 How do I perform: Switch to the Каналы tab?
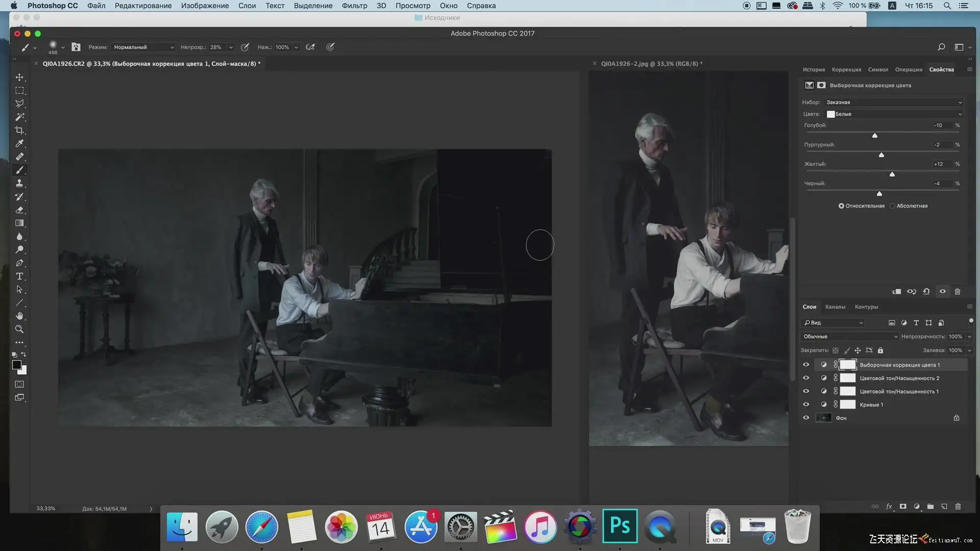point(835,307)
